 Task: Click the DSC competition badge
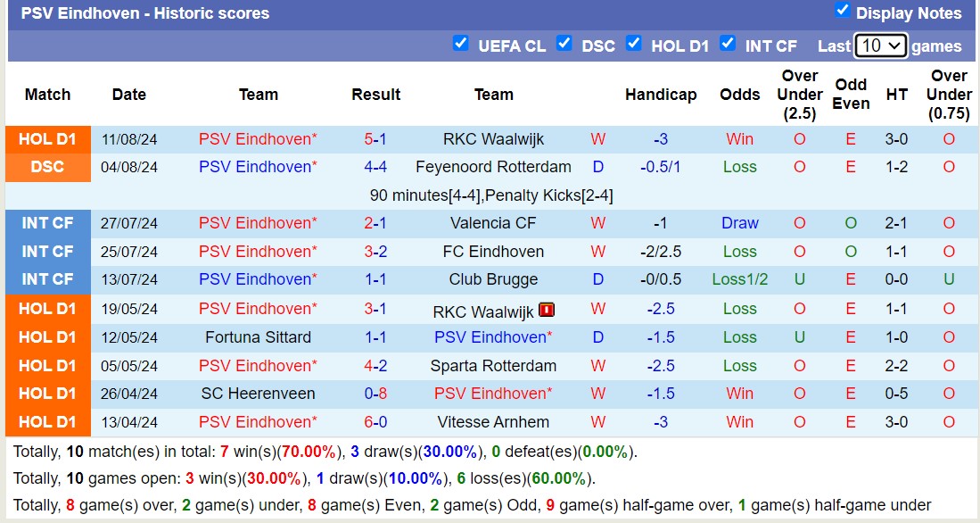[47, 167]
